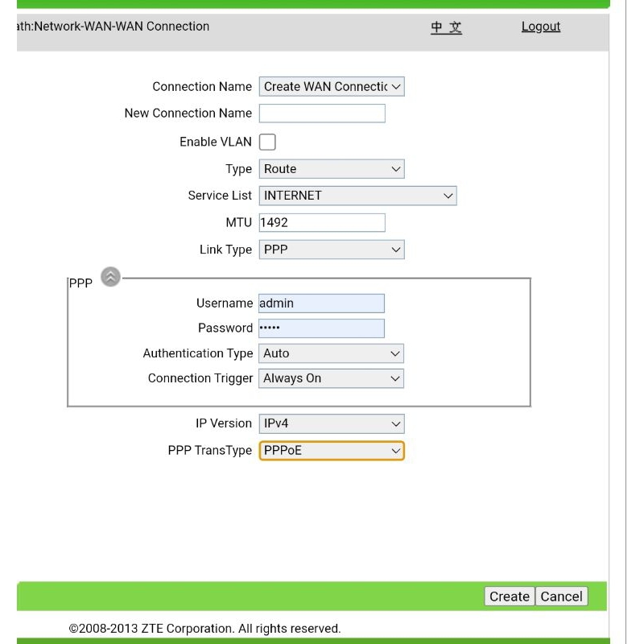Image resolution: width=644 pixels, height=644 pixels.
Task: Collapse the PPP section chevron icon
Action: pos(110,277)
